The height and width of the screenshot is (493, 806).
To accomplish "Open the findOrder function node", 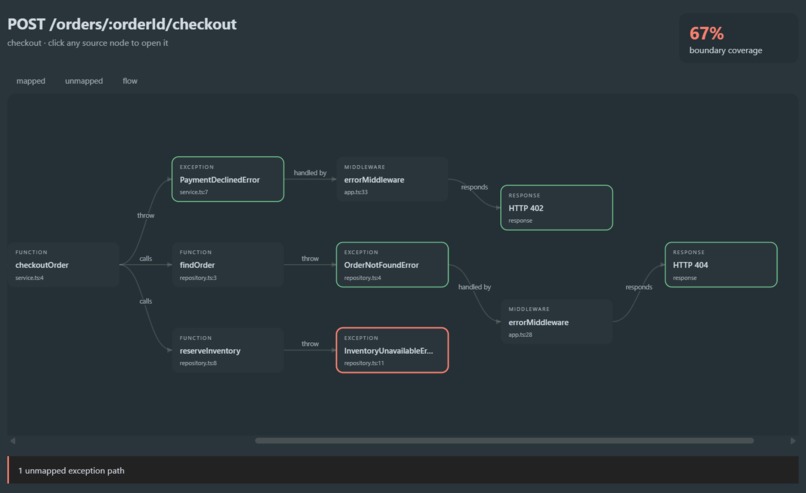I will [x=228, y=265].
